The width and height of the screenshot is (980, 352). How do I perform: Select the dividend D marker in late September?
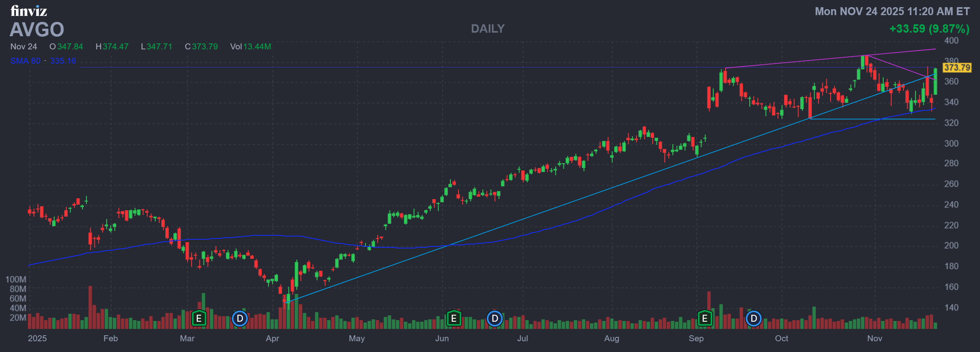[x=754, y=319]
